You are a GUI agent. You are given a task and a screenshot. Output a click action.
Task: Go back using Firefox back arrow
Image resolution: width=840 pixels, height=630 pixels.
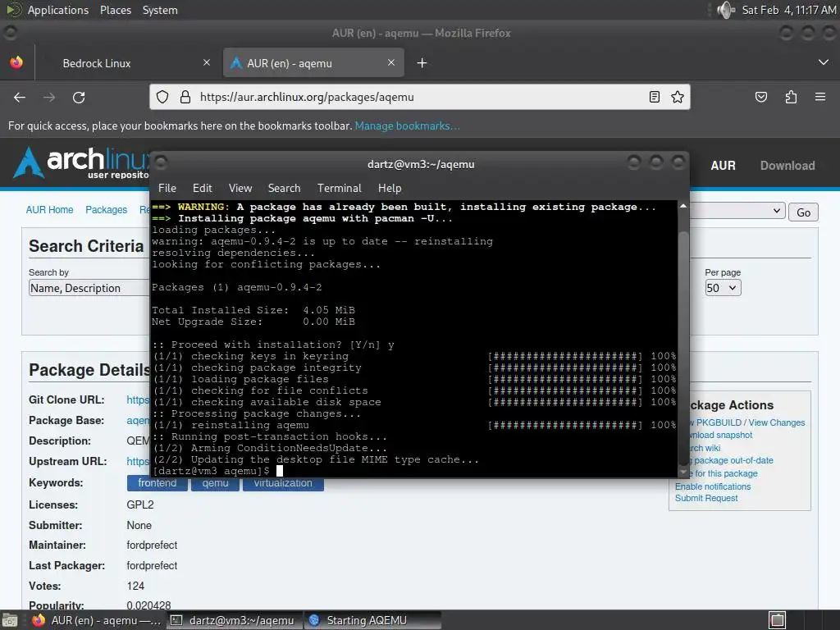click(20, 97)
